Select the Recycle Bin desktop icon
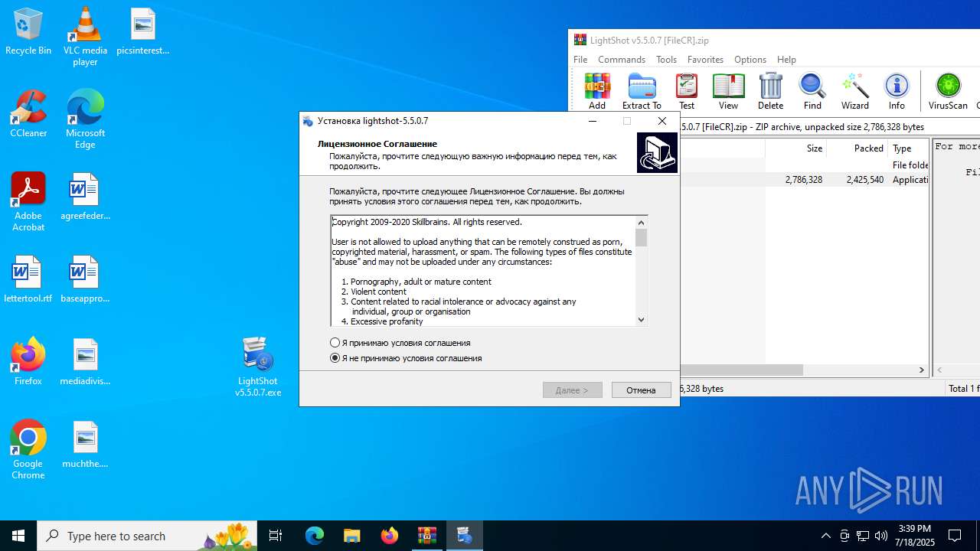This screenshot has width=980, height=551. 28,32
